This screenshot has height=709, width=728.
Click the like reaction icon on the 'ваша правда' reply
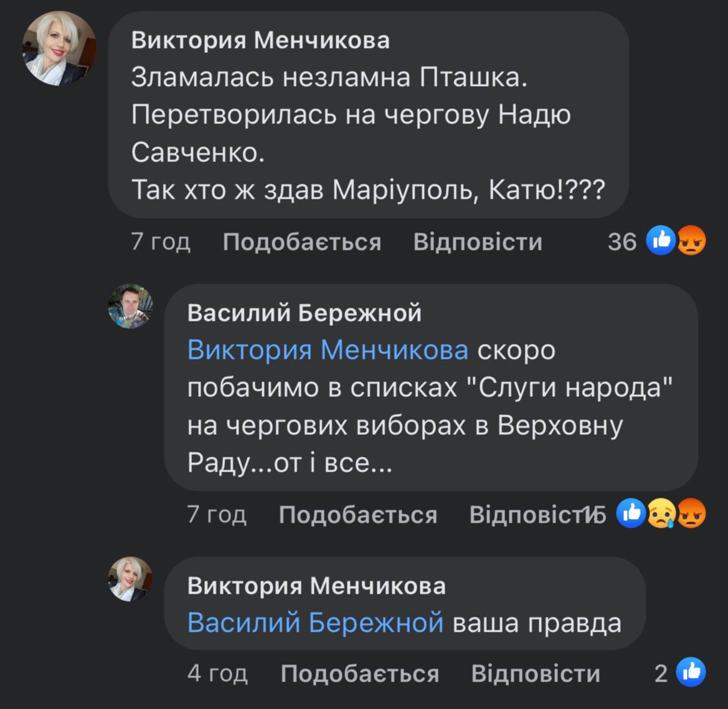(691, 672)
